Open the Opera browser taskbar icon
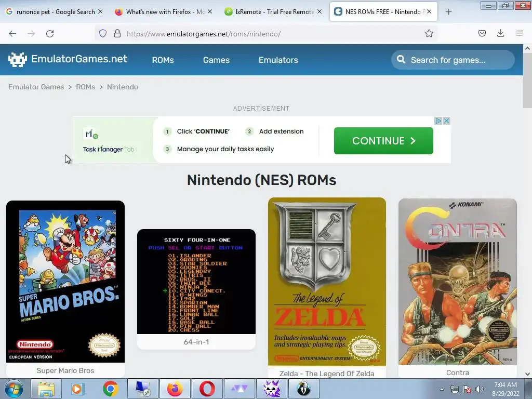 pos(207,389)
